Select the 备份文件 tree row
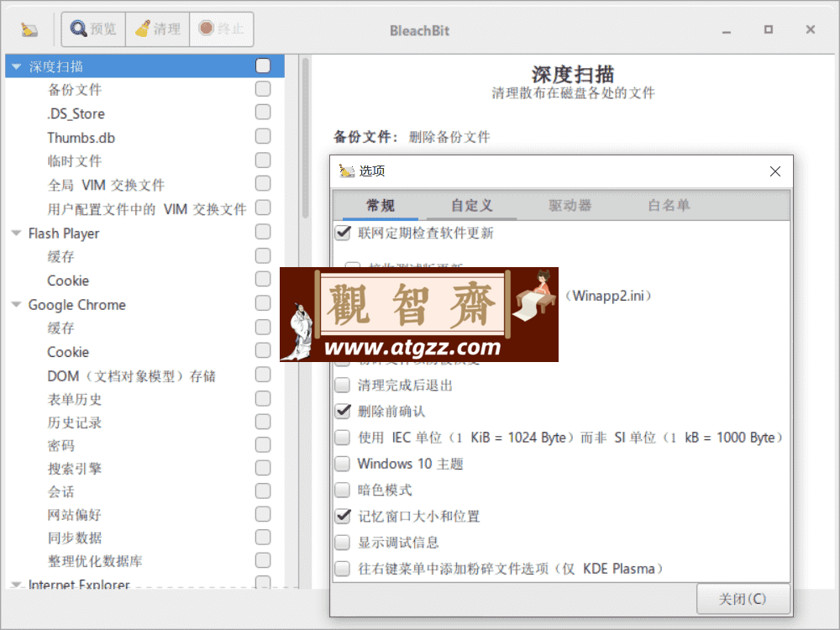 (x=144, y=90)
